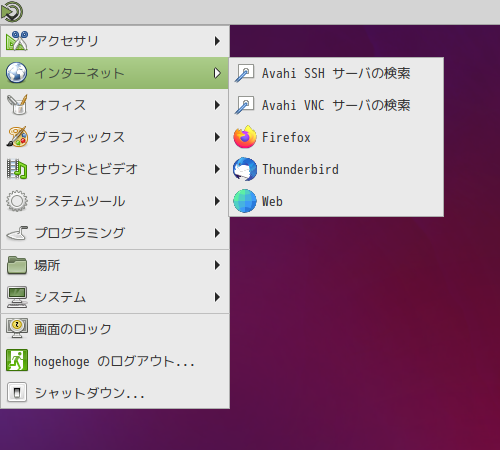Launch Firefox from the Internet submenu
The height and width of the screenshot is (450, 500).
point(336,137)
